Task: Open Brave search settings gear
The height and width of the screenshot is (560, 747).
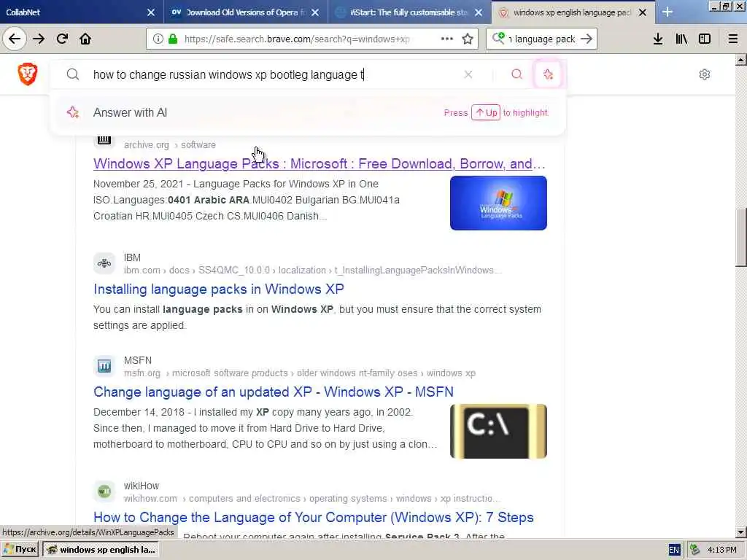Action: point(705,74)
